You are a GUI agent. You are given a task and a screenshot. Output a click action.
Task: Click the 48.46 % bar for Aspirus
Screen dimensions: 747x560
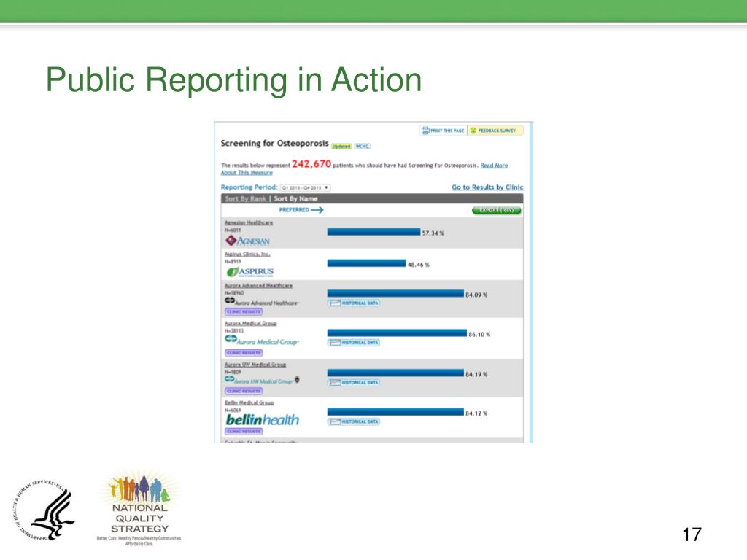click(x=366, y=263)
